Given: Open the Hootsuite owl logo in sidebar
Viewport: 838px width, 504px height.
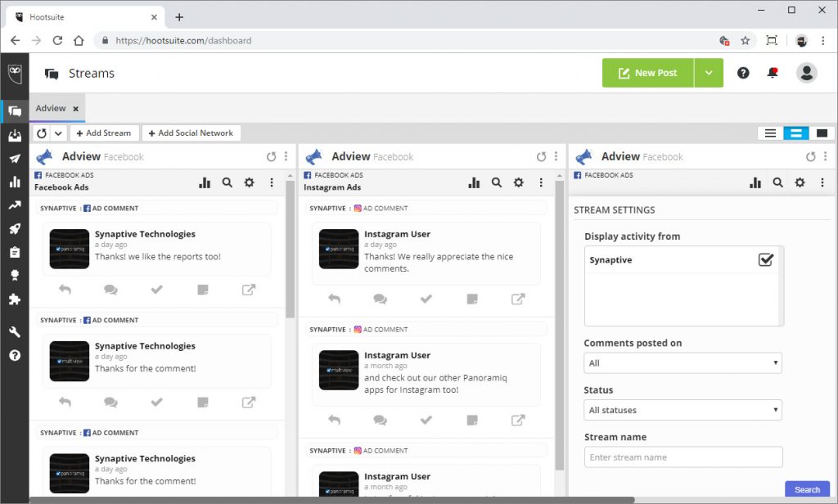Looking at the screenshot, I should [x=15, y=73].
